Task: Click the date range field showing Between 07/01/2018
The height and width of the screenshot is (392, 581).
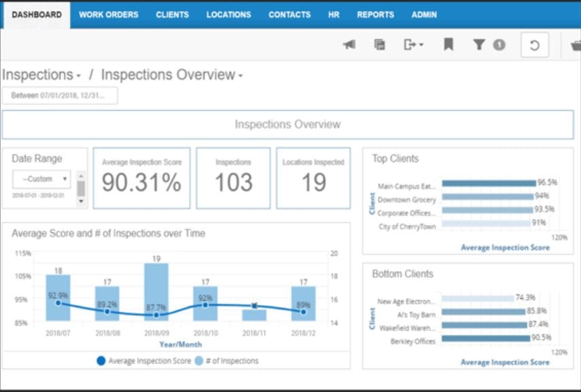Action: click(x=61, y=95)
